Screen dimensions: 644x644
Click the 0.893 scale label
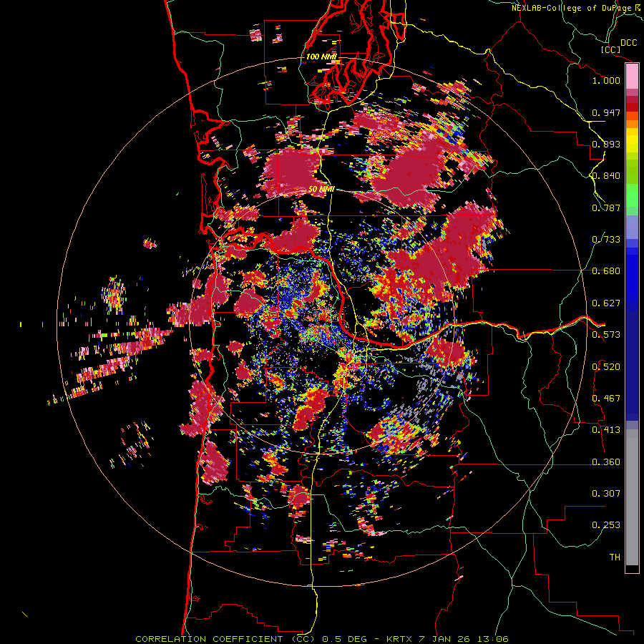(x=606, y=144)
